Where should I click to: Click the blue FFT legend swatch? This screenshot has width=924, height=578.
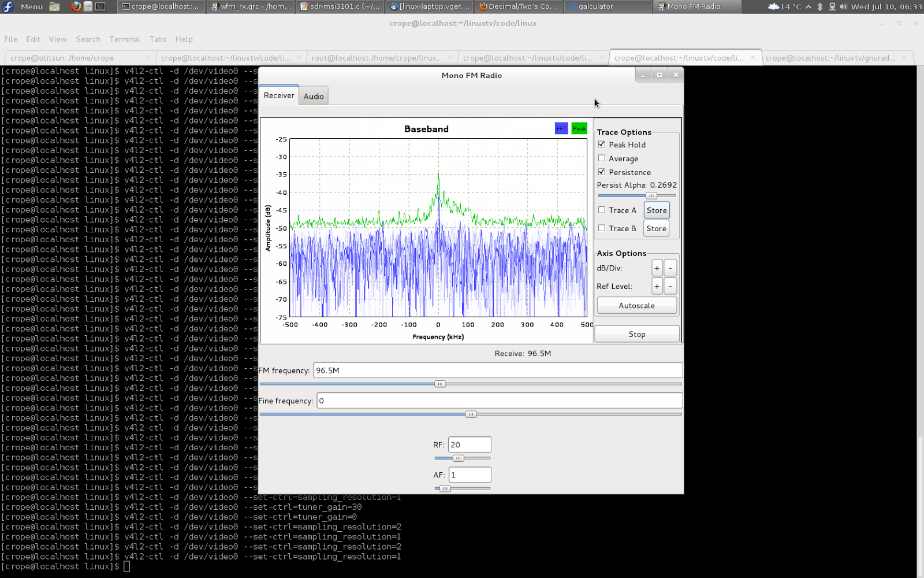561,128
